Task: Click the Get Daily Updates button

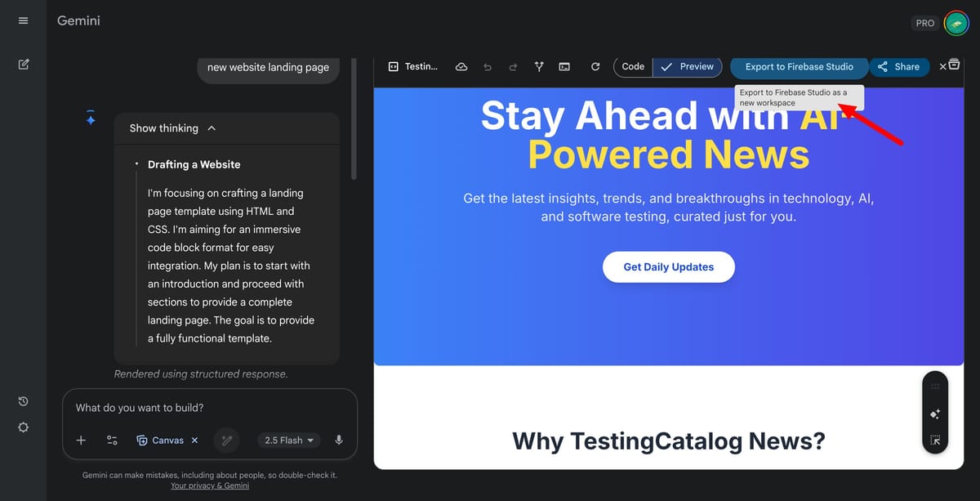Action: coord(669,267)
